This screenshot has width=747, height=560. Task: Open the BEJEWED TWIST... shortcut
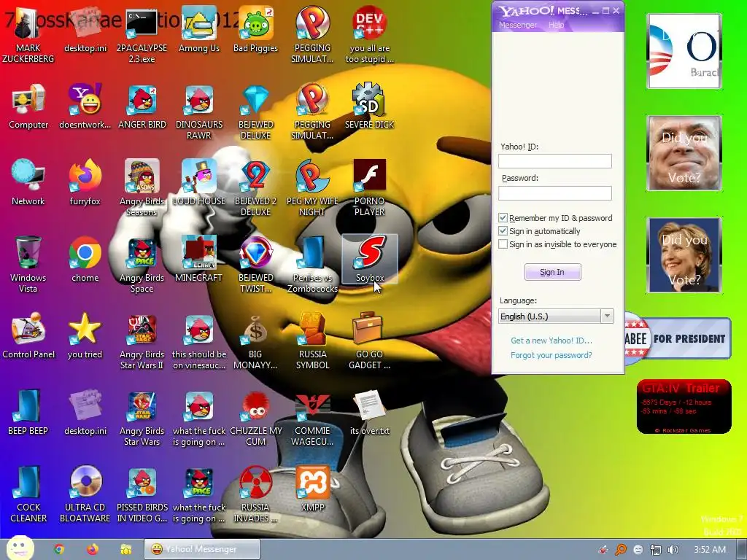pos(255,264)
